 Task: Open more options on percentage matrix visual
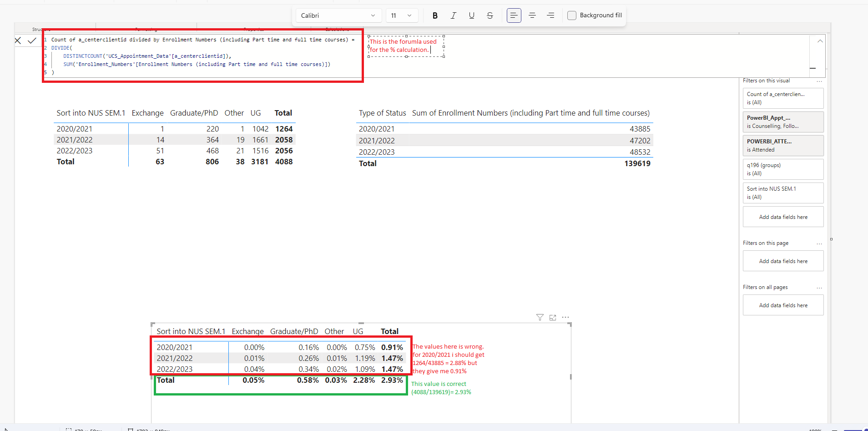click(x=565, y=317)
